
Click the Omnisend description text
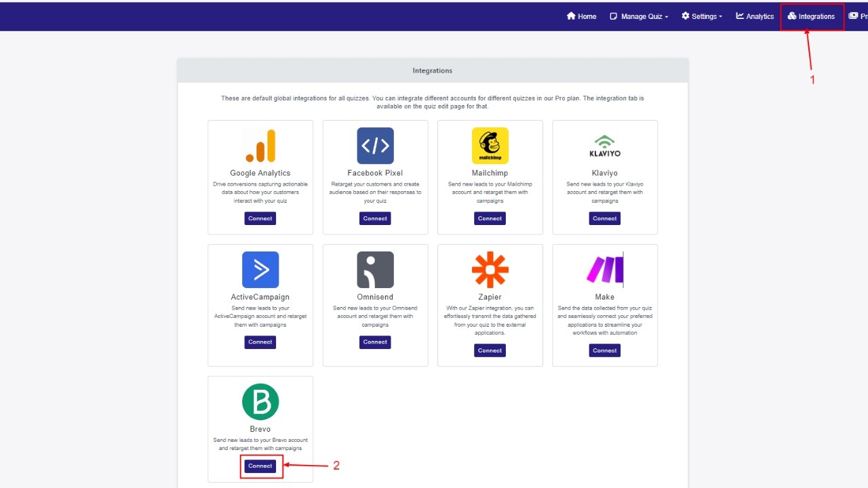pos(375,317)
